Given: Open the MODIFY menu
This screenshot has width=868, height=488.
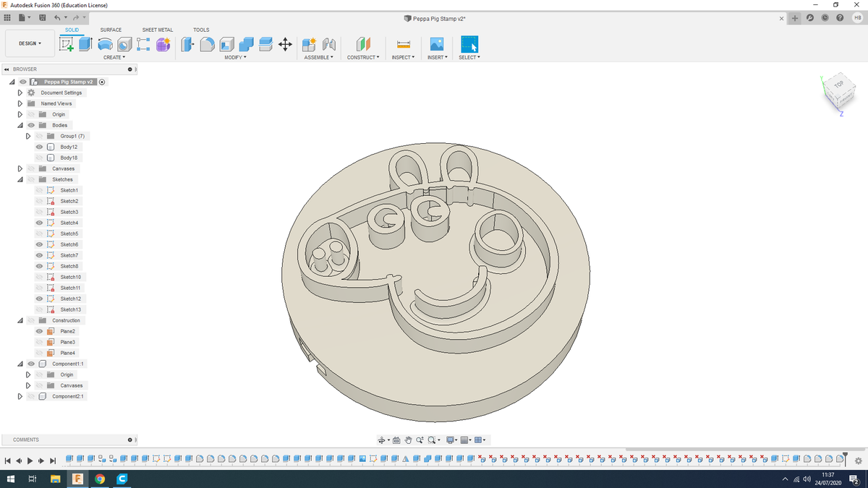Looking at the screenshot, I should pyautogui.click(x=236, y=57).
